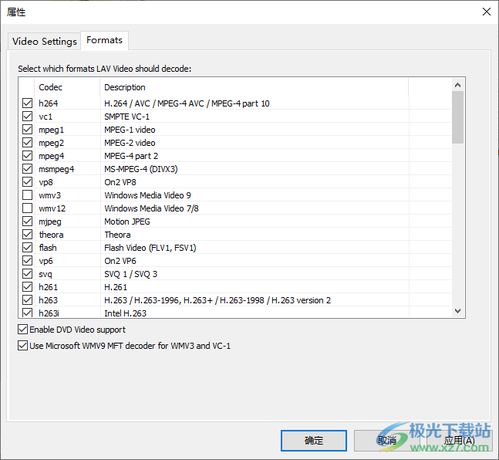Toggle the mpeg2 codec checkbox
Image resolution: width=499 pixels, height=460 pixels.
click(27, 142)
